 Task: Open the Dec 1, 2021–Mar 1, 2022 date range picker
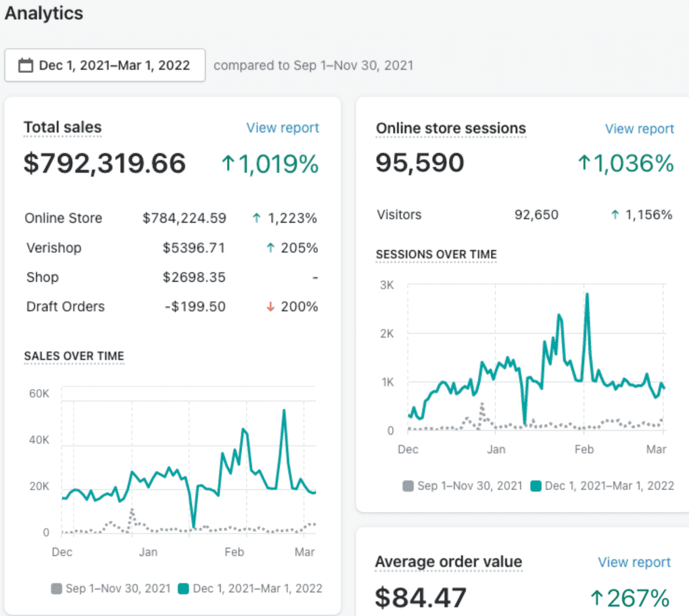coord(105,65)
